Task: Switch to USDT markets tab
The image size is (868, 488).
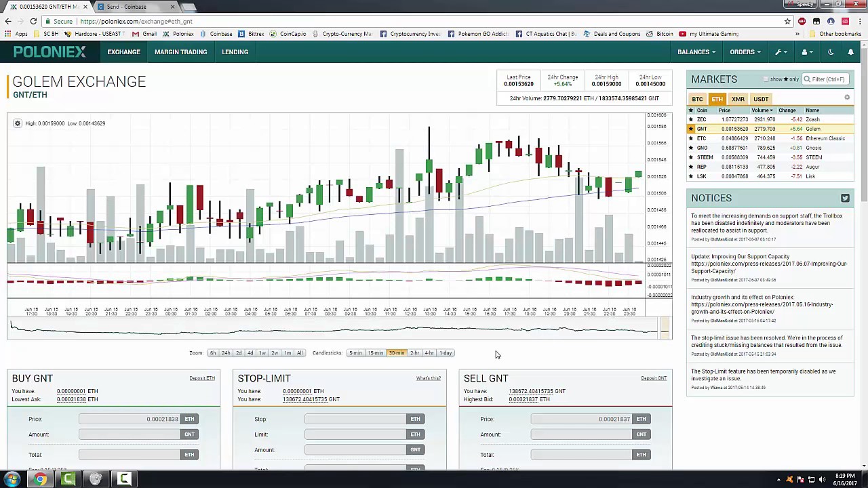Action: 761,99
